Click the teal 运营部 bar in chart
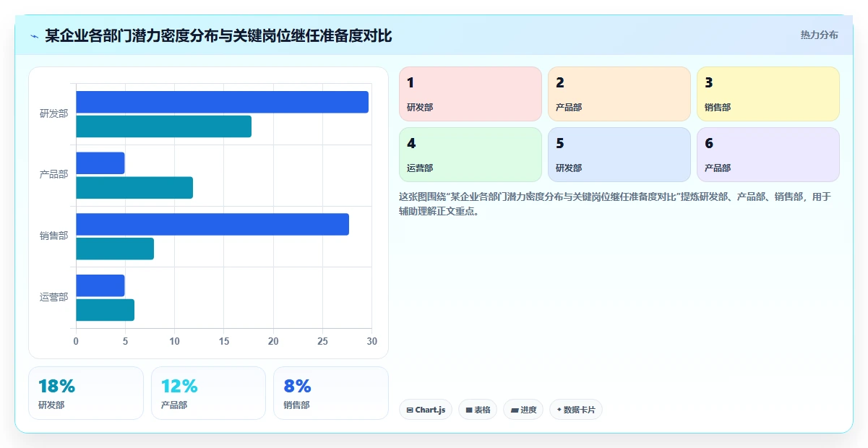Viewport: 868px width, 448px height. tap(105, 310)
